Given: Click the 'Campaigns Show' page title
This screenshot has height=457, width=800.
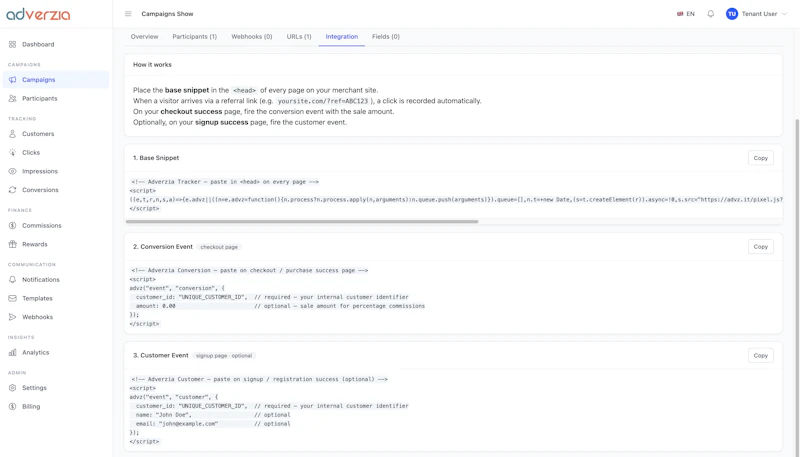Looking at the screenshot, I should 167,14.
